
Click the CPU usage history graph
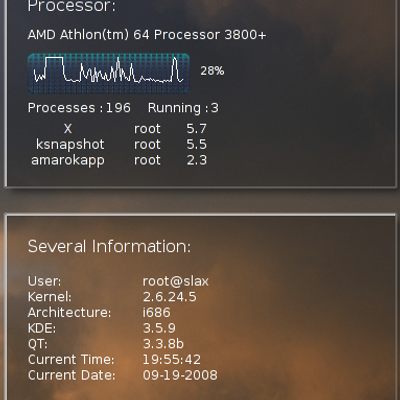coord(109,73)
